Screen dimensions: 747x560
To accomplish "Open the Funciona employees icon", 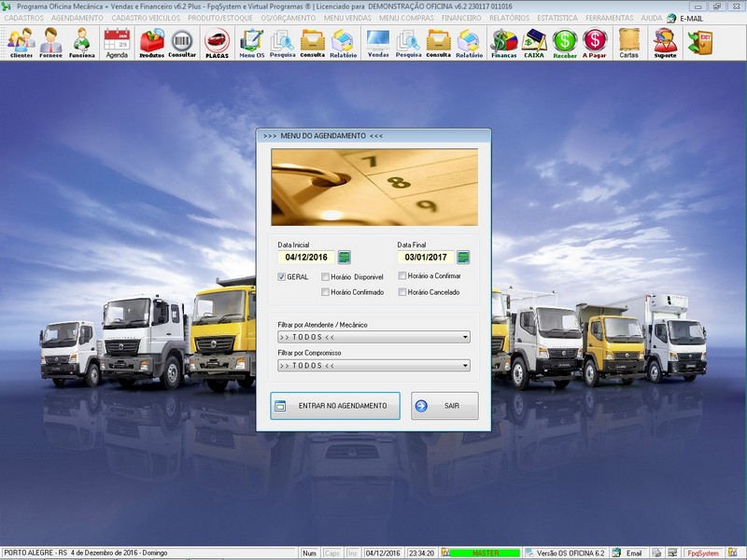I will pos(81,42).
